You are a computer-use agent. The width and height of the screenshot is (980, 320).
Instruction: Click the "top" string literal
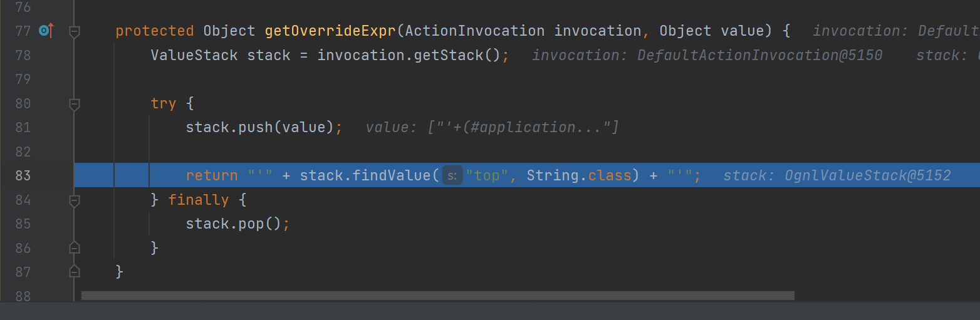(487, 175)
